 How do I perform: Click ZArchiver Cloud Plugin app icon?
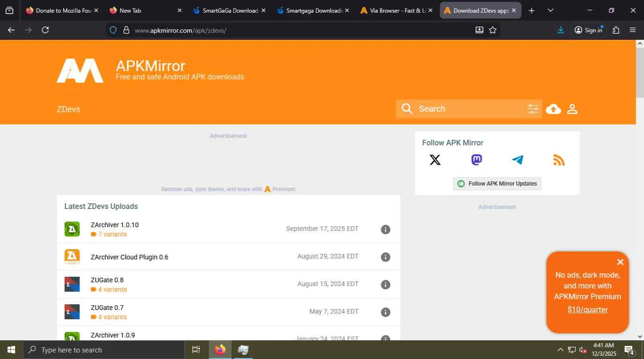72,257
